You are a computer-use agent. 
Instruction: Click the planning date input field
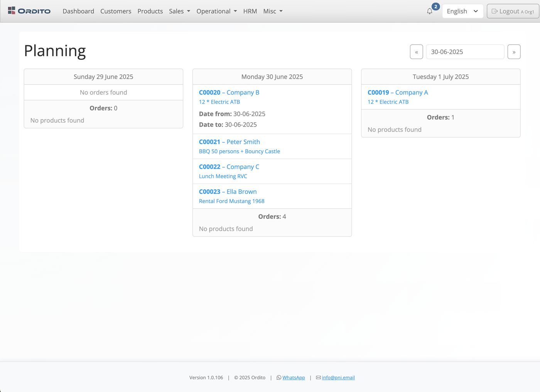pyautogui.click(x=465, y=52)
